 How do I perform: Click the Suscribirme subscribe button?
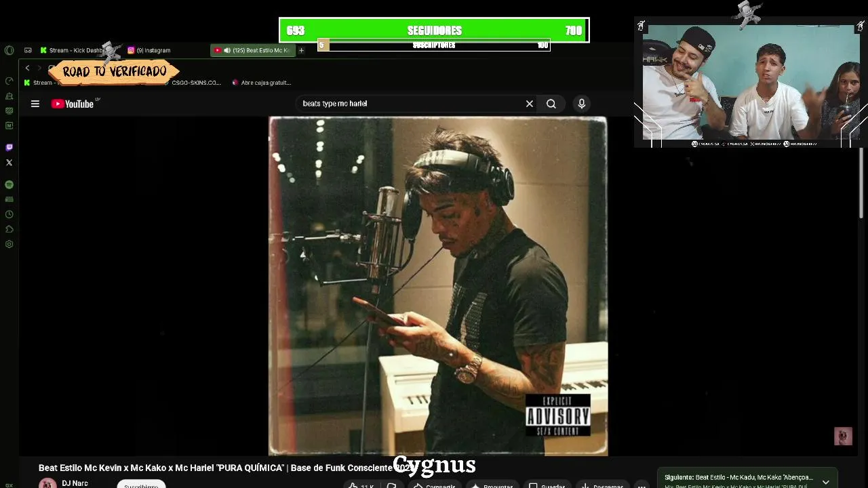[x=141, y=485]
